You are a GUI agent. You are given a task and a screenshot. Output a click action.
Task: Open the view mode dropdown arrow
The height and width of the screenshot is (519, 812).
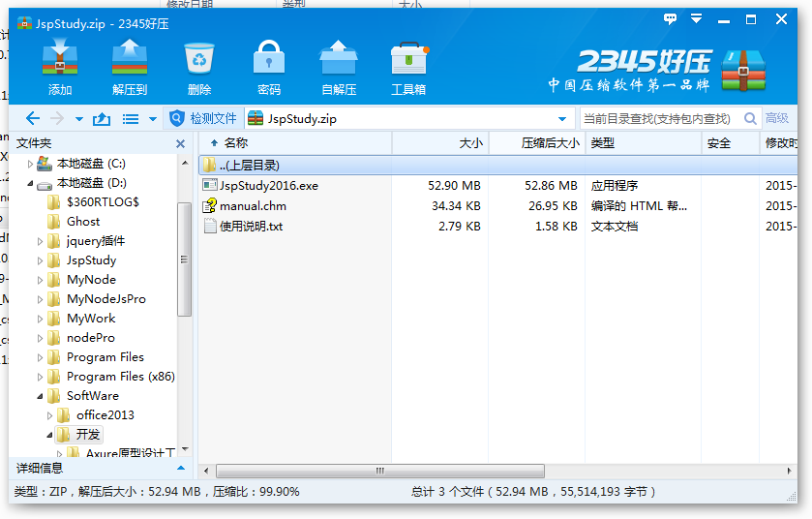pos(153,119)
